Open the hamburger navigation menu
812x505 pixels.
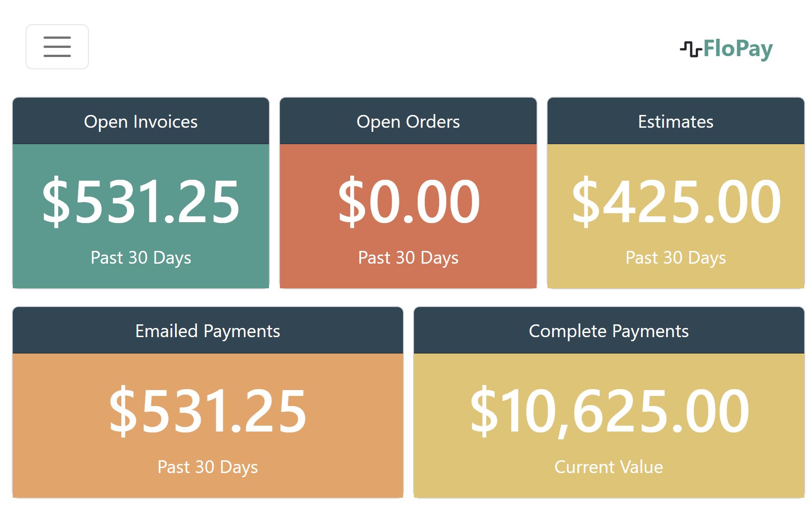click(x=57, y=47)
